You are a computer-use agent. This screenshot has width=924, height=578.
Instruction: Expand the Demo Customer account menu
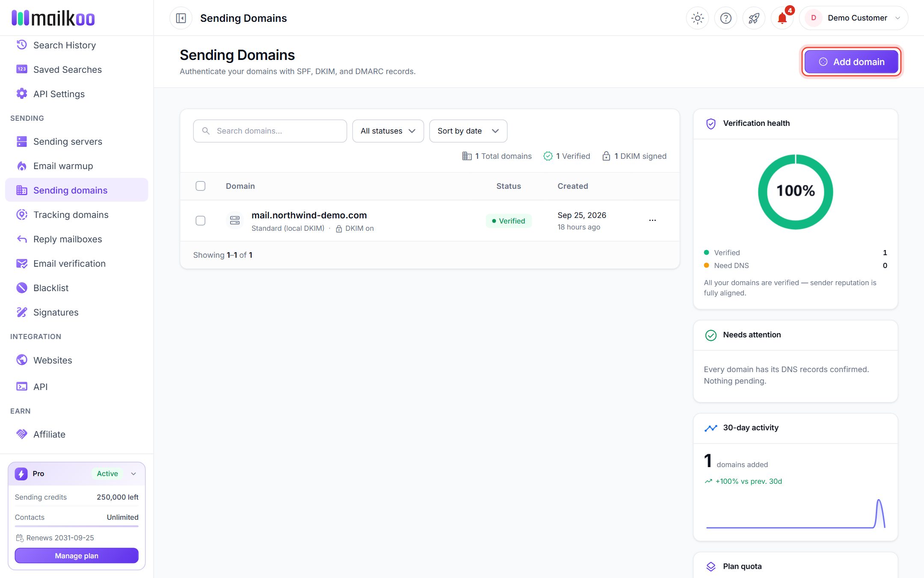[853, 18]
